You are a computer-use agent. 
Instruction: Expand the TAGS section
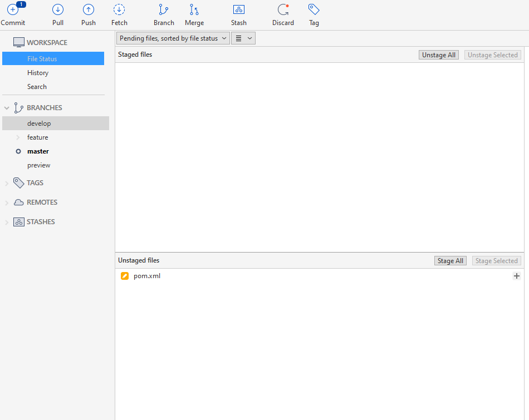pos(7,184)
